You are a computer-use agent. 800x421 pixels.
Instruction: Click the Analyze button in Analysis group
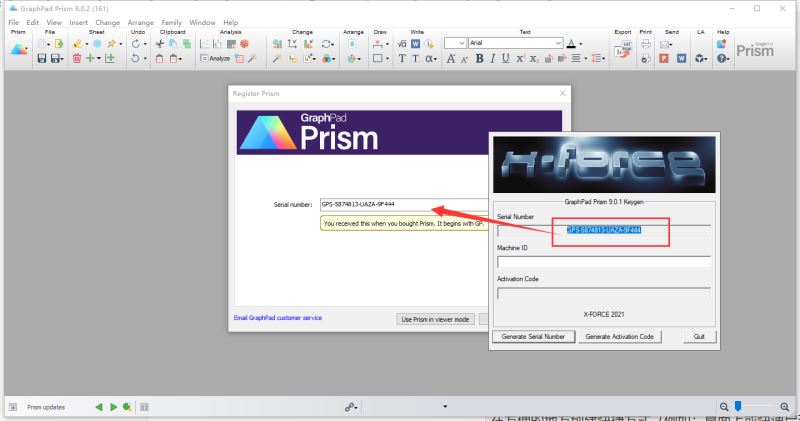click(x=215, y=59)
